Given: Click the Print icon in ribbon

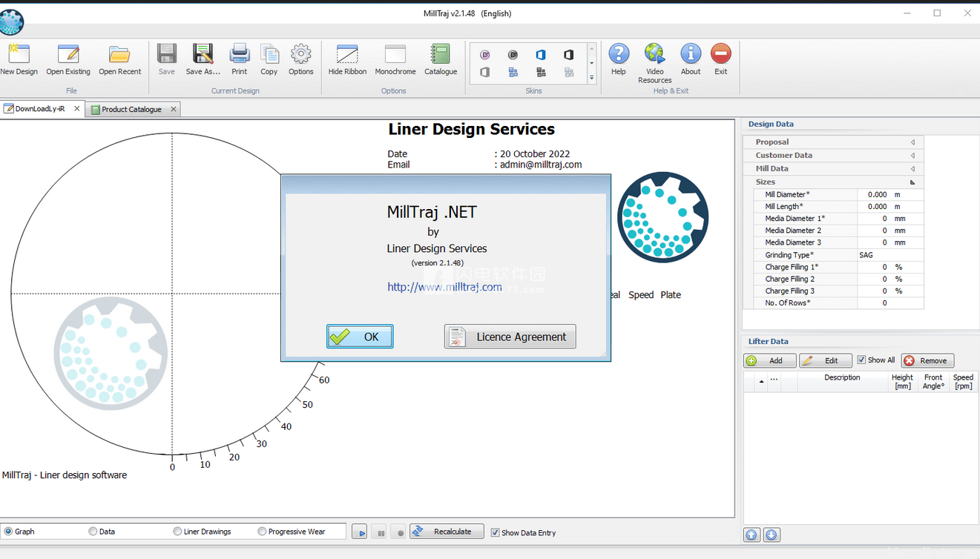Looking at the screenshot, I should pos(239,55).
